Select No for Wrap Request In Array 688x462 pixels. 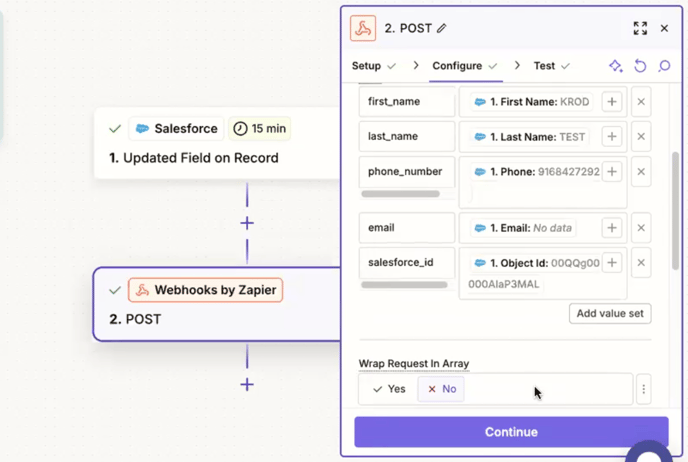tap(441, 389)
